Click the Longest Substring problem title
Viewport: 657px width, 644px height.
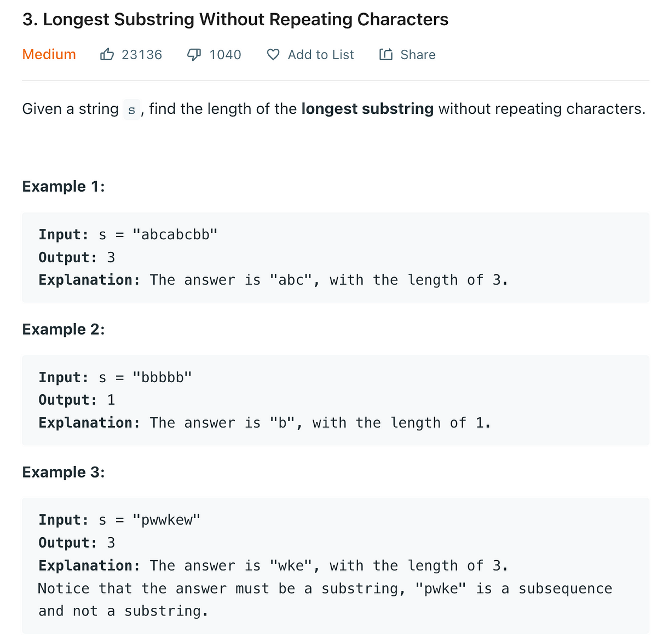pyautogui.click(x=235, y=19)
